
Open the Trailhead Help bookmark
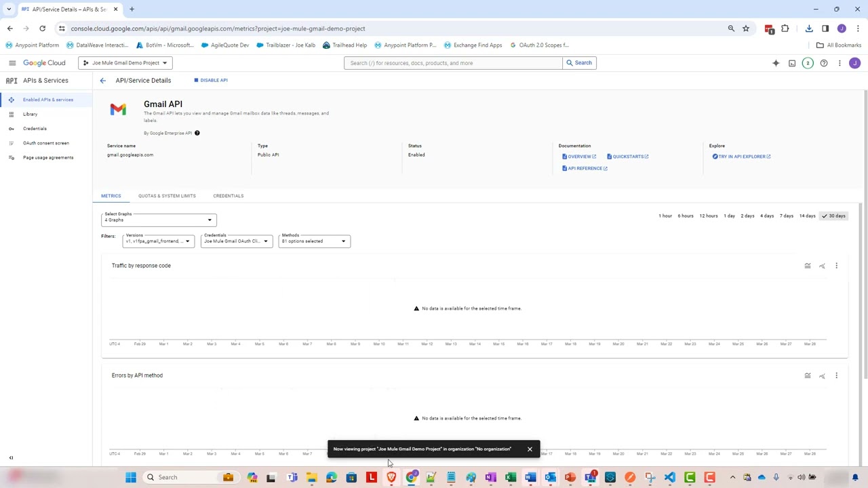[x=344, y=45]
